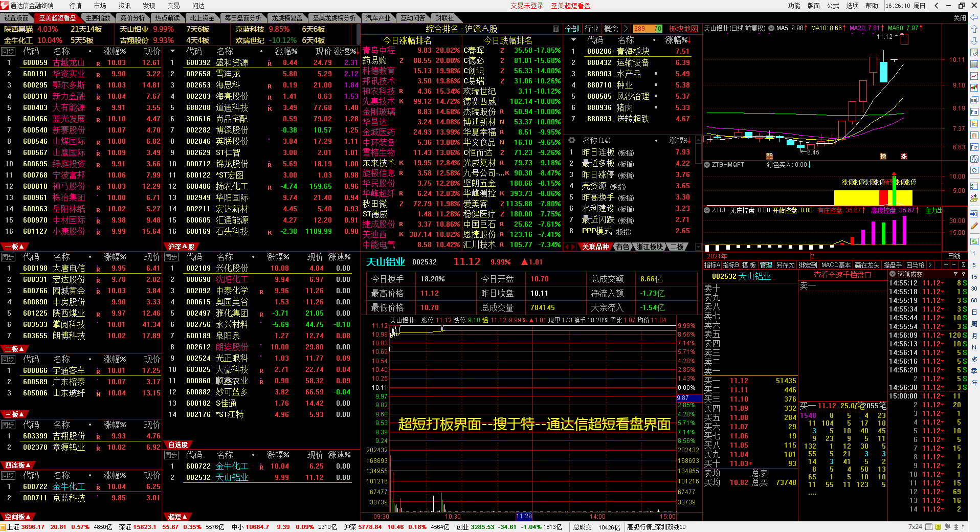This screenshot has width=980, height=532.
Task: Select the 日 period in right sidebar
Action: pos(974,312)
